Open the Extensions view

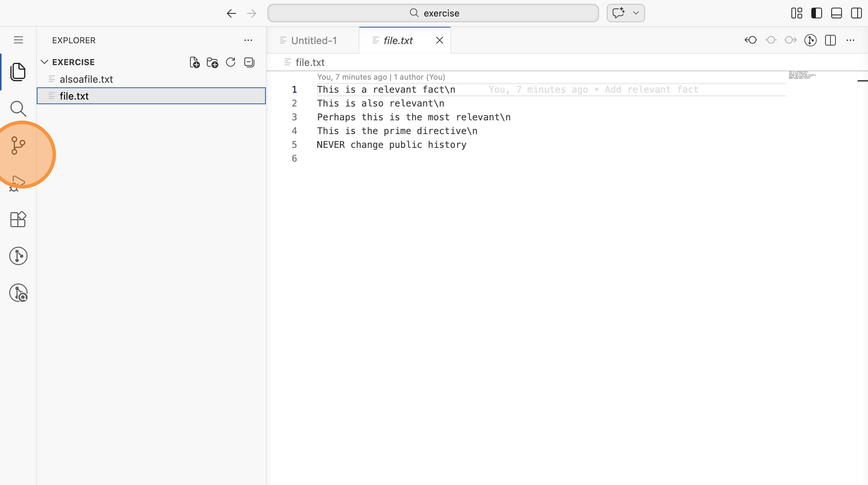click(x=18, y=220)
